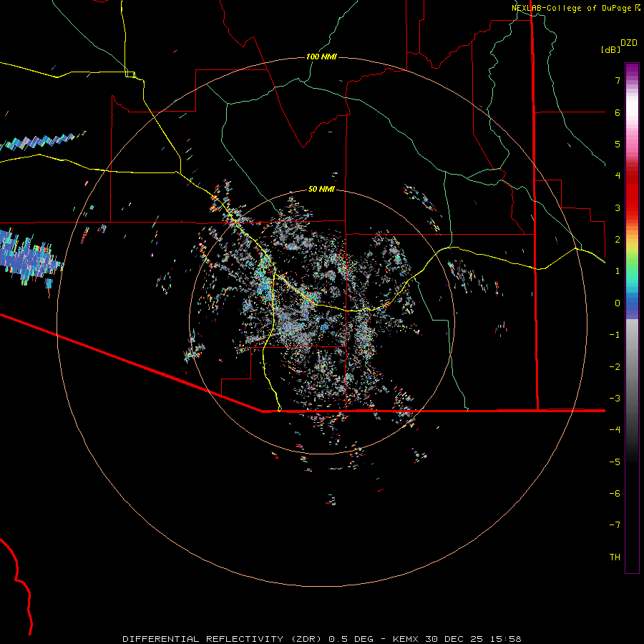The height and width of the screenshot is (644, 644).
Task: Click the DZD legend title
Action: (x=629, y=43)
